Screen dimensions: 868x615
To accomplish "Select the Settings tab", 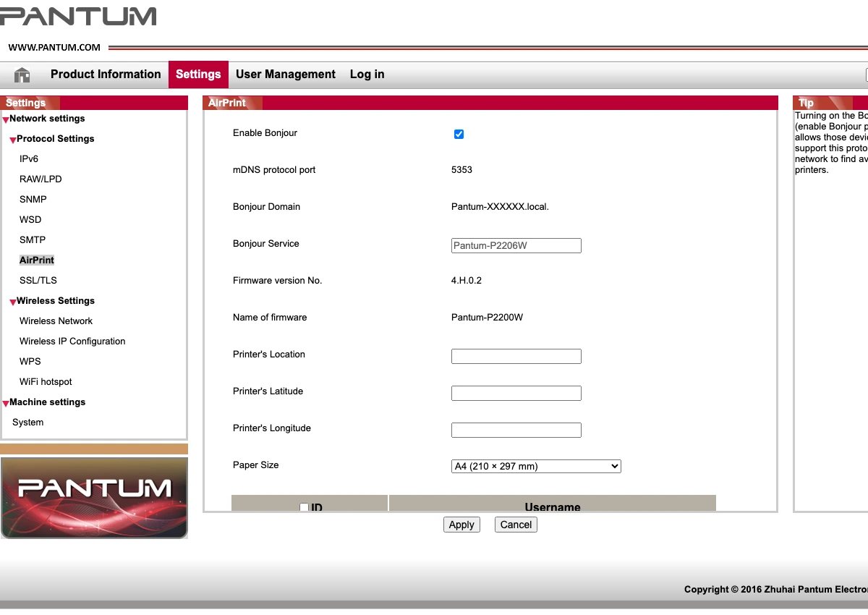I will pyautogui.click(x=198, y=75).
